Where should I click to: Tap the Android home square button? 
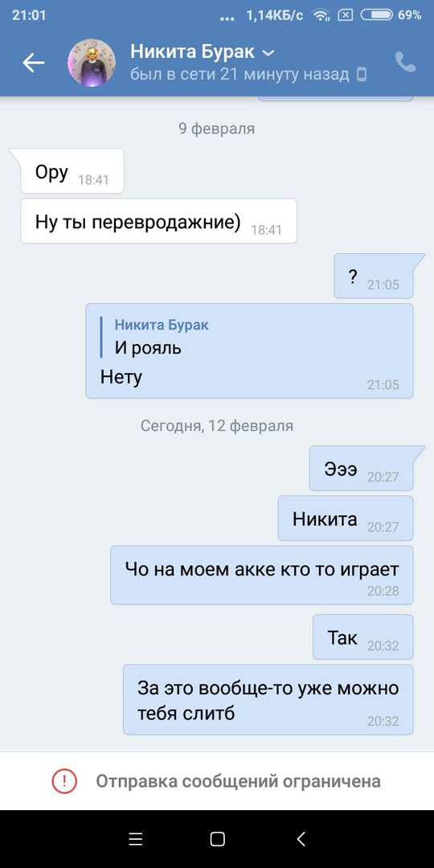(x=218, y=839)
